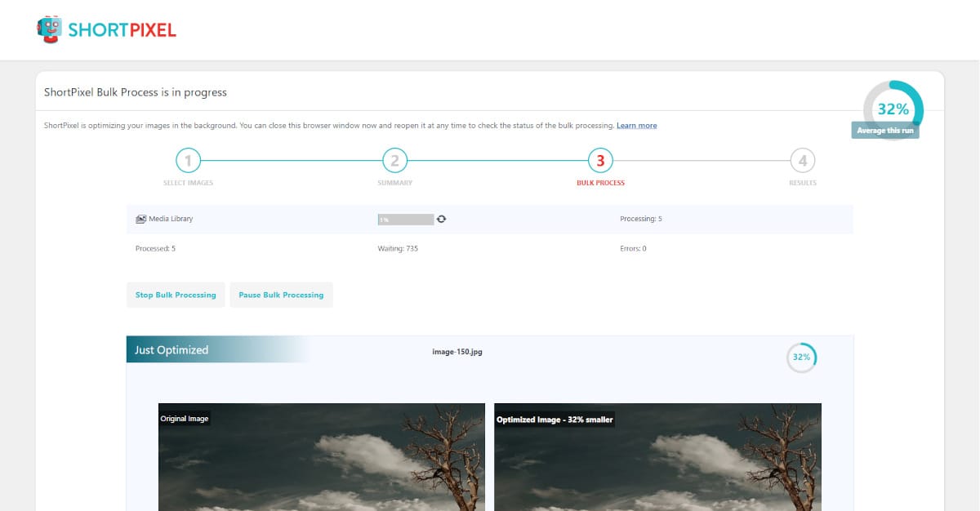Screen dimensions: 980x511
Task: Open the Learn more link
Action: click(x=636, y=126)
